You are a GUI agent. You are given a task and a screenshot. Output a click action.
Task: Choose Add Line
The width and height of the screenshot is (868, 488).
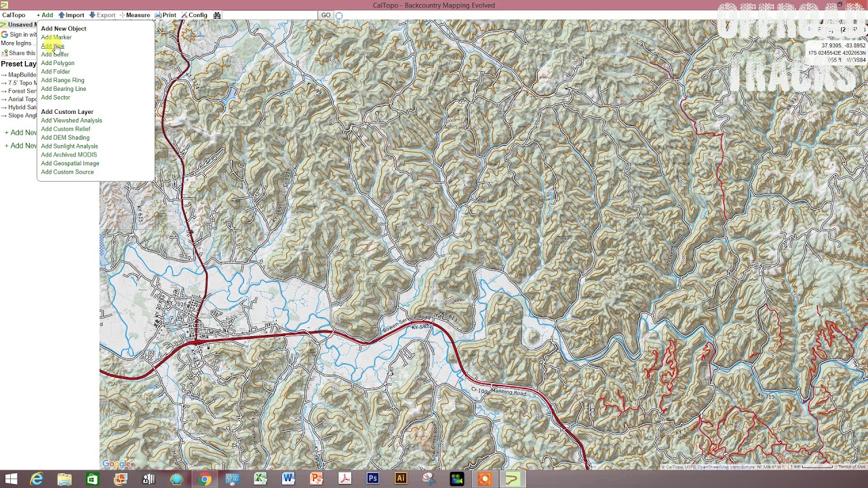(53, 46)
